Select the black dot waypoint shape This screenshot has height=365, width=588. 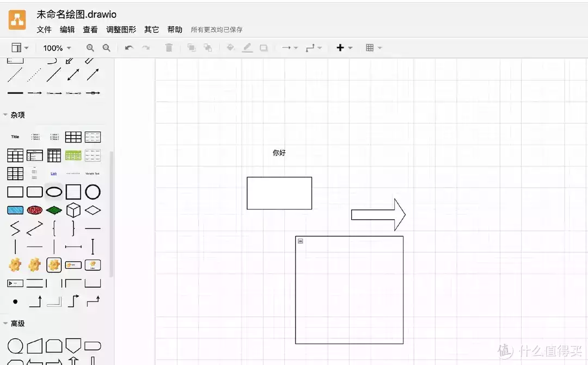tap(15, 301)
